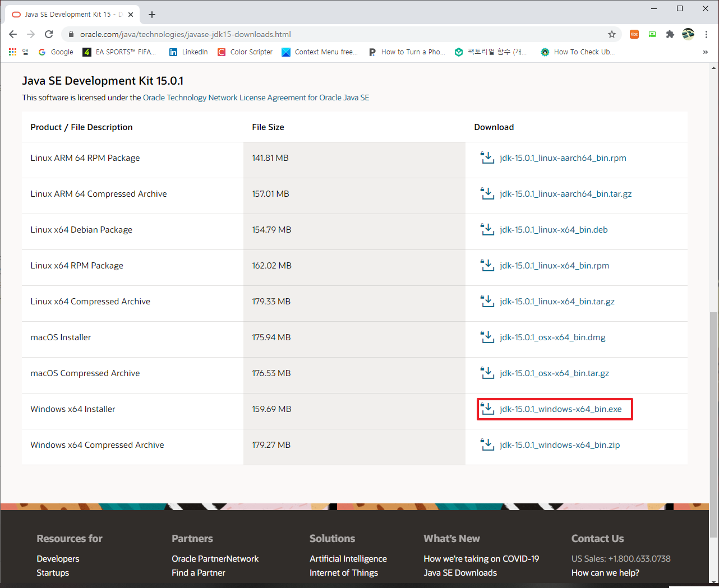This screenshot has height=588, width=719.
Task: Open the Startups footer link
Action: click(53, 573)
